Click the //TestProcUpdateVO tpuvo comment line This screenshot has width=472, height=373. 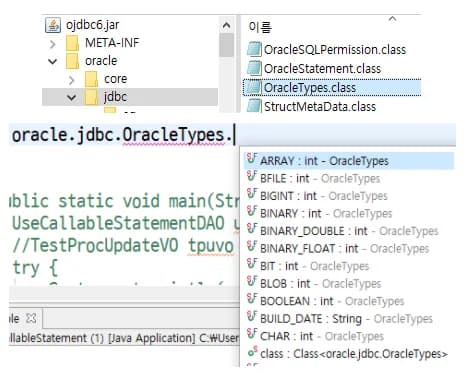coord(123,246)
